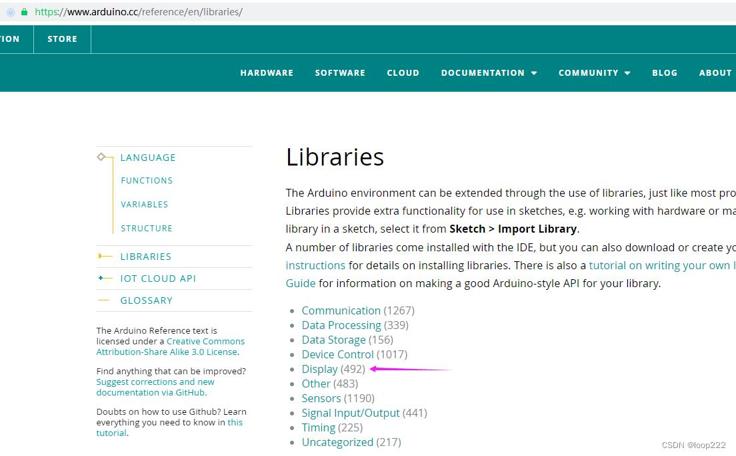Select FUNCTIONS in the sidebar
The width and height of the screenshot is (736, 456).
pyautogui.click(x=146, y=180)
